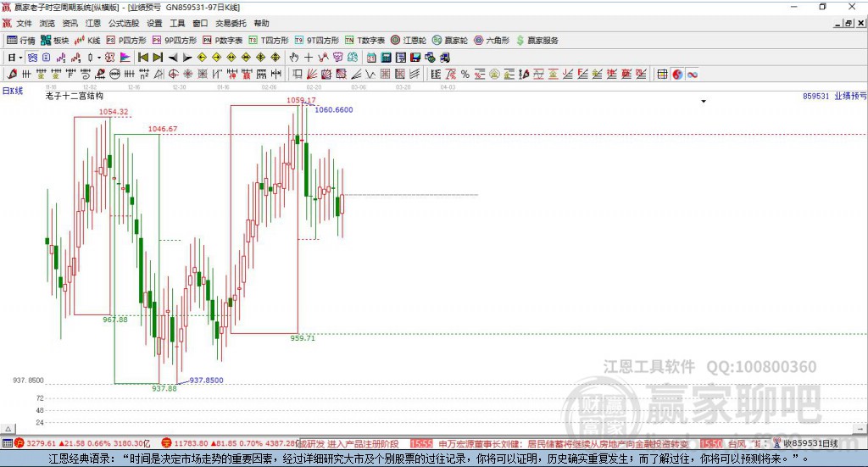Image resolution: width=868 pixels, height=467 pixels.
Task: Click the n² square tool icon
Action: click(x=143, y=74)
